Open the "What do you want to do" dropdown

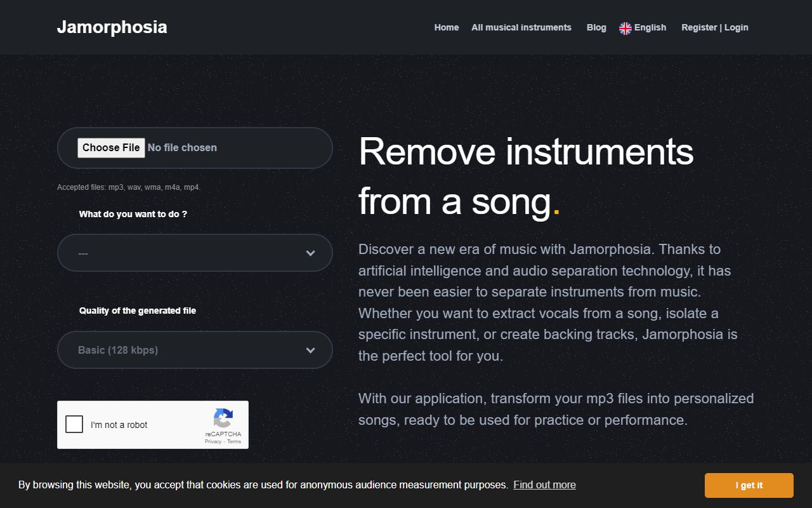point(195,253)
